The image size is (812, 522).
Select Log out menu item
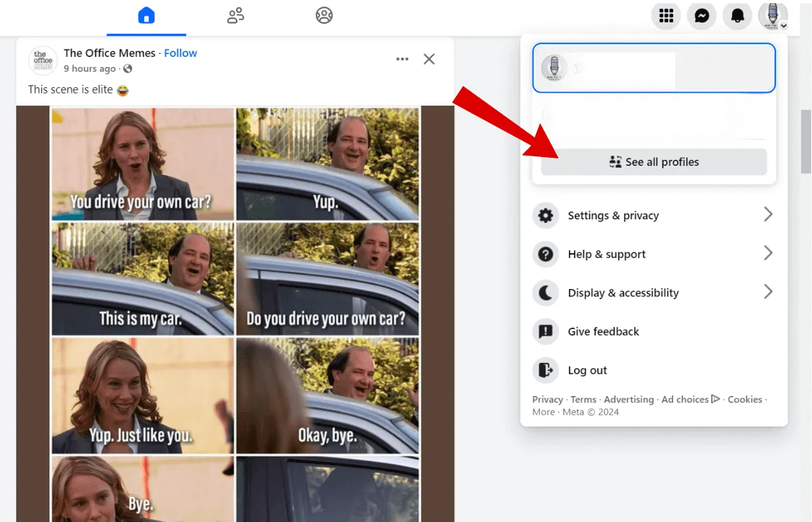tap(654, 370)
